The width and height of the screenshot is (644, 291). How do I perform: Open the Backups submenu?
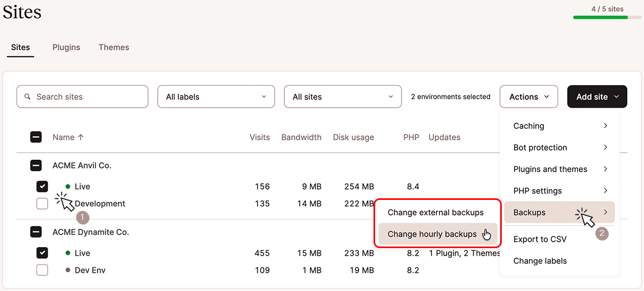point(560,212)
